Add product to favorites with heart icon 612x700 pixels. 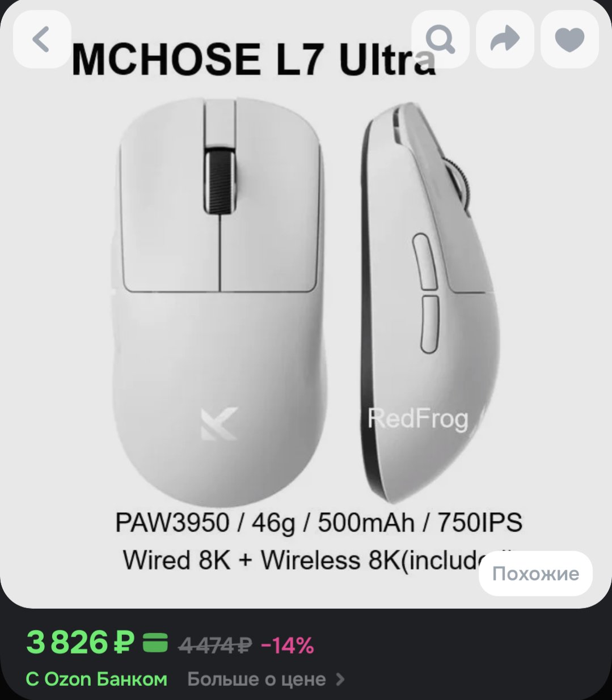click(x=569, y=39)
